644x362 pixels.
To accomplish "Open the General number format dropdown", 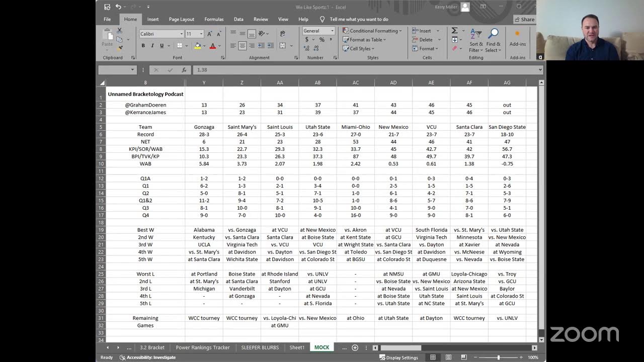I will [332, 31].
